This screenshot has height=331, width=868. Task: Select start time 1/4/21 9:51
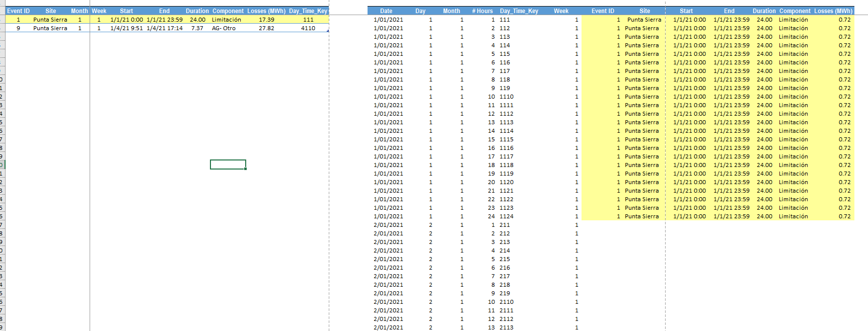[x=126, y=28]
